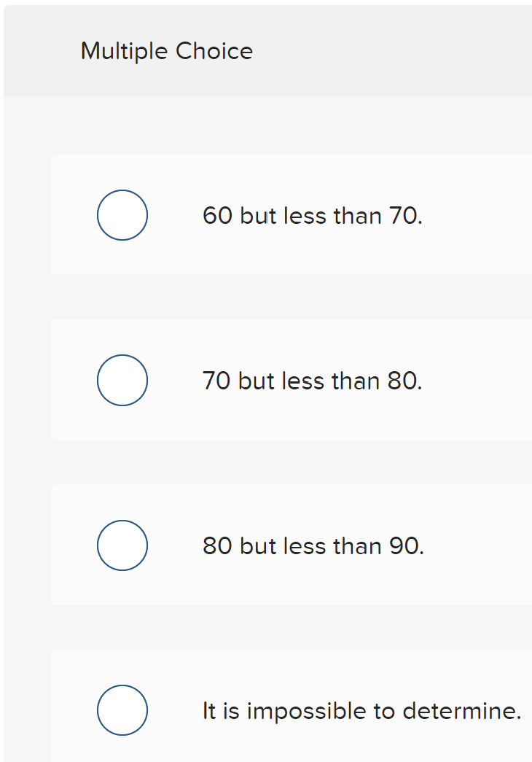
Task: Click the answer text '60 but less than 70.'
Action: (312, 216)
